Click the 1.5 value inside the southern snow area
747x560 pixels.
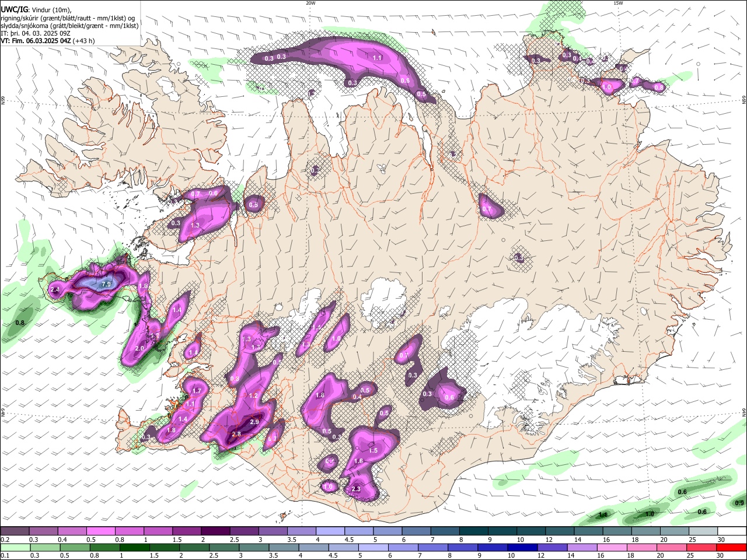pos(373,450)
